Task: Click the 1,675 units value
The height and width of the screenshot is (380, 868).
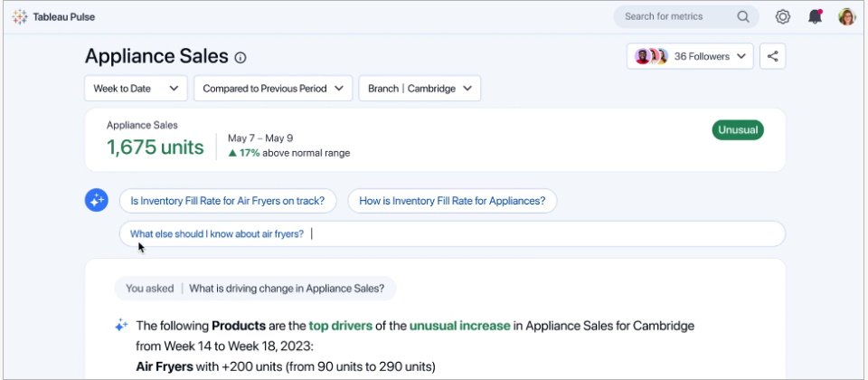Action: pyautogui.click(x=155, y=147)
